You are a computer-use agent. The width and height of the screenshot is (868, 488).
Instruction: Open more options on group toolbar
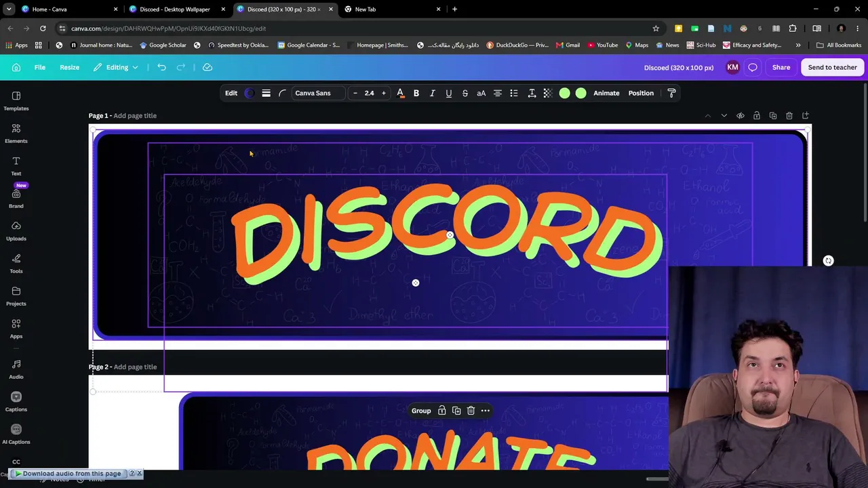tap(486, 411)
